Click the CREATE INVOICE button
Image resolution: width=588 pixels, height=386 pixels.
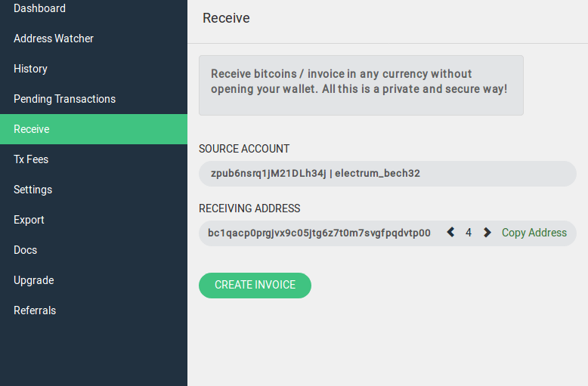255,286
